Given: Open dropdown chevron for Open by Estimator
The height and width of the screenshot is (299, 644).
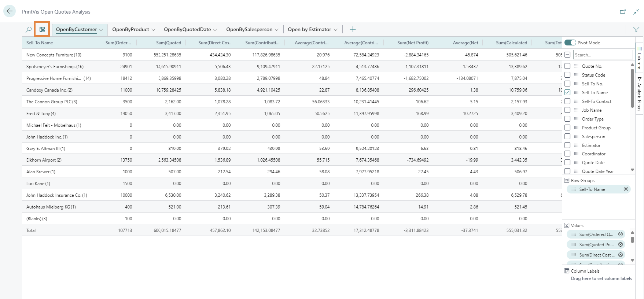Looking at the screenshot, I should coord(335,30).
